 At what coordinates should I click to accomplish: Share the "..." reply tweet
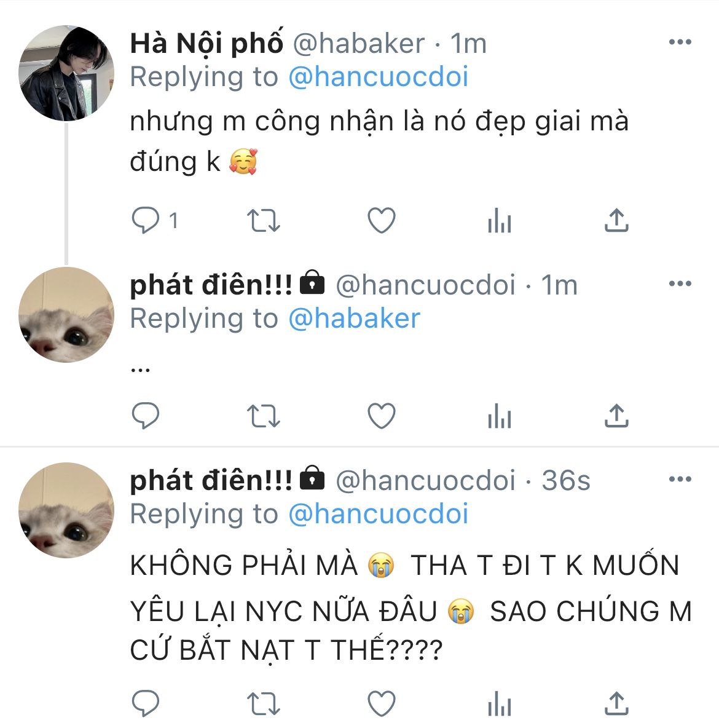(616, 415)
